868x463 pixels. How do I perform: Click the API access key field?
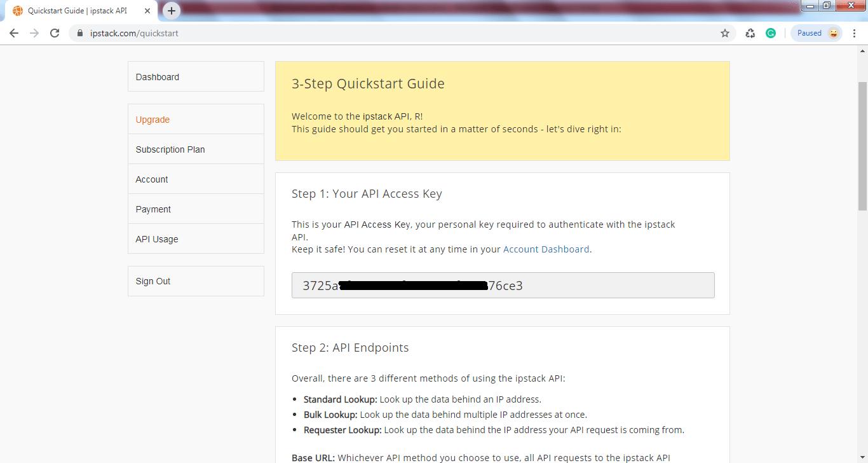click(503, 286)
